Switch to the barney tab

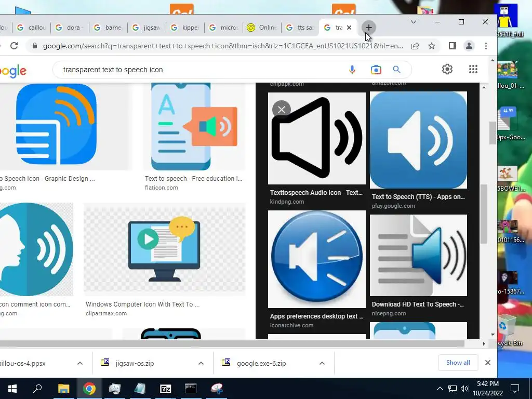[x=108, y=28]
